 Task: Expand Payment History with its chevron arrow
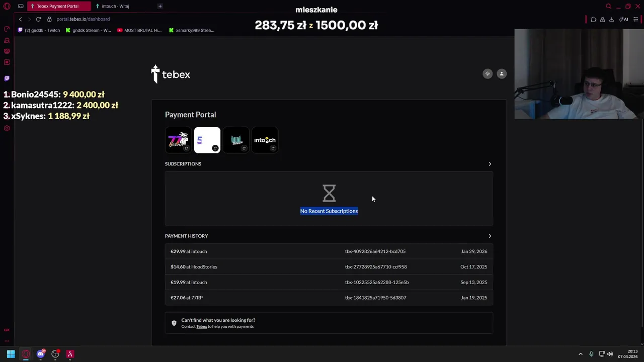click(490, 236)
